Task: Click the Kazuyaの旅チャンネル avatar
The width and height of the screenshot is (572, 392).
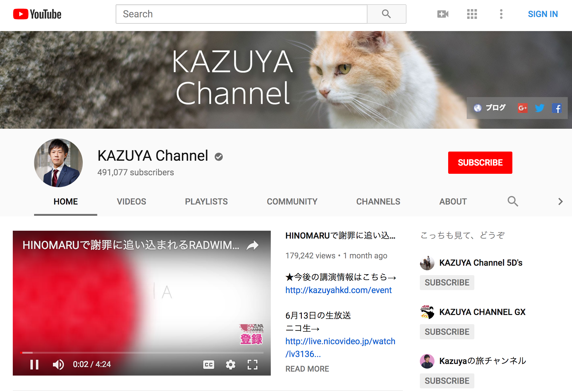Action: click(427, 361)
